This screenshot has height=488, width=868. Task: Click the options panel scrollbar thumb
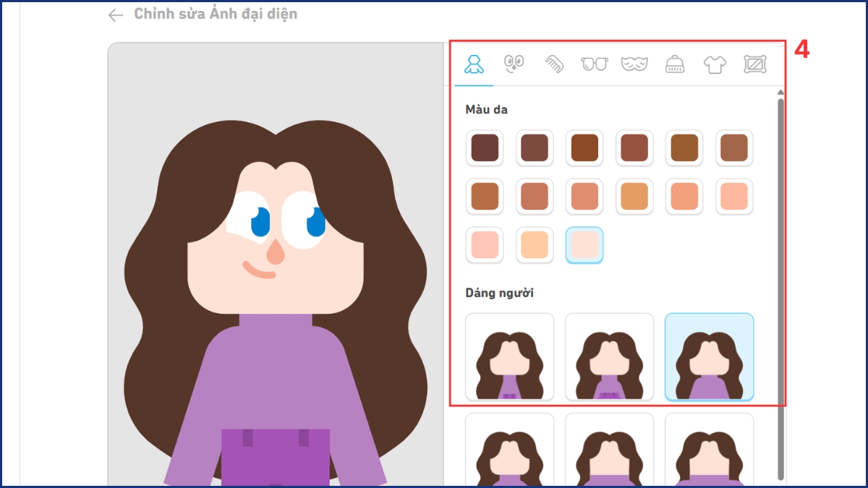(x=780, y=289)
